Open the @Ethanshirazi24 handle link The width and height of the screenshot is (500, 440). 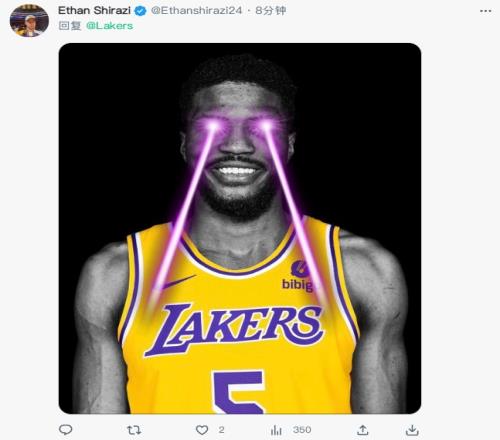point(197,11)
